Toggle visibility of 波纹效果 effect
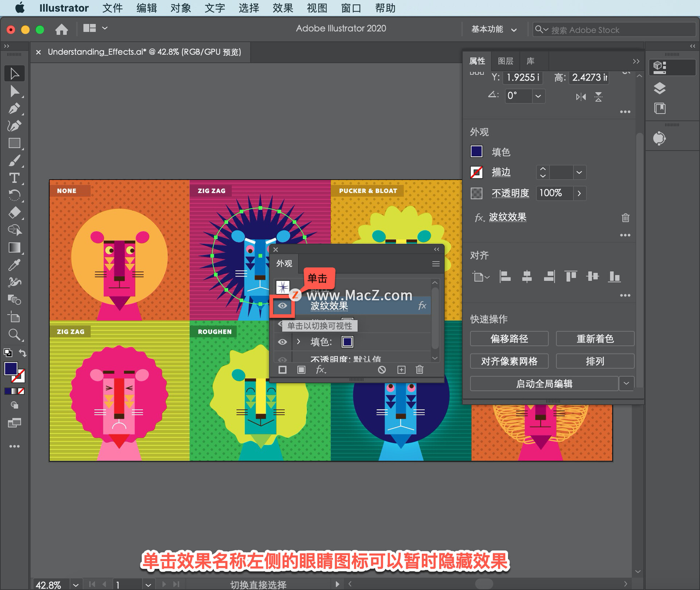This screenshot has width=700, height=590. click(283, 306)
